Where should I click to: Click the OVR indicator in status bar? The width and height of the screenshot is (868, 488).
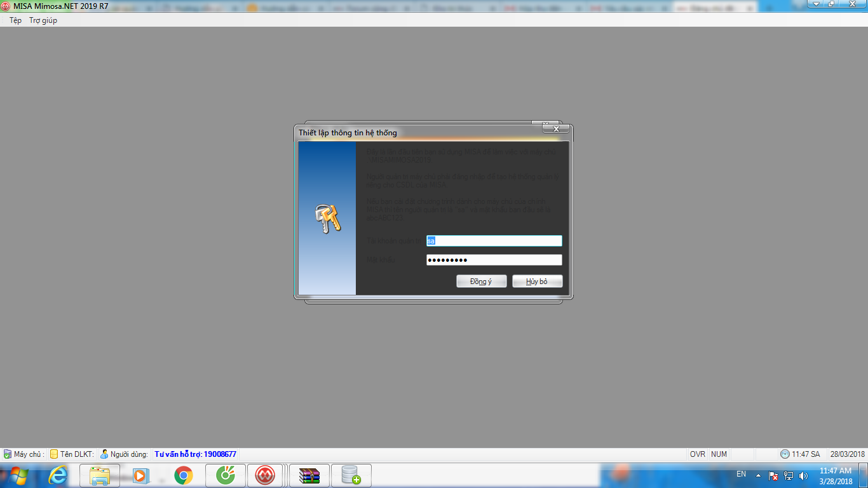[698, 454]
